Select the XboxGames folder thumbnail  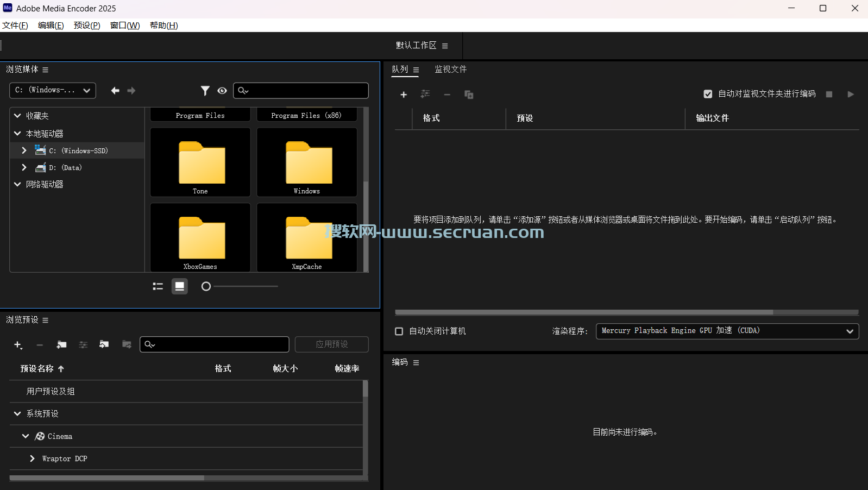pyautogui.click(x=200, y=237)
